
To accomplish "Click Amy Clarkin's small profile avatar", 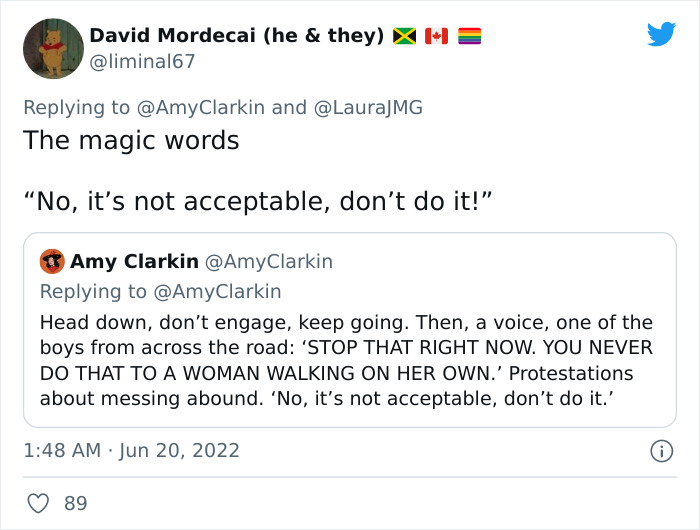I will click(x=52, y=262).
